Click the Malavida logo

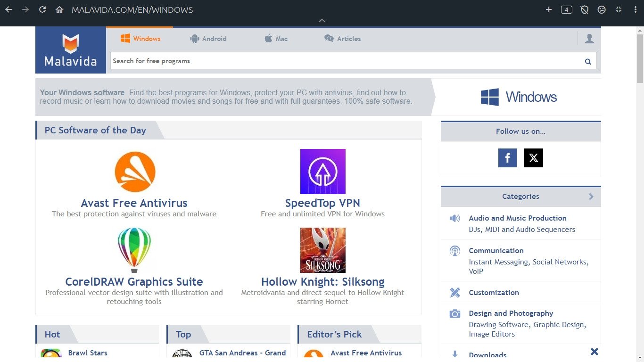click(x=71, y=50)
